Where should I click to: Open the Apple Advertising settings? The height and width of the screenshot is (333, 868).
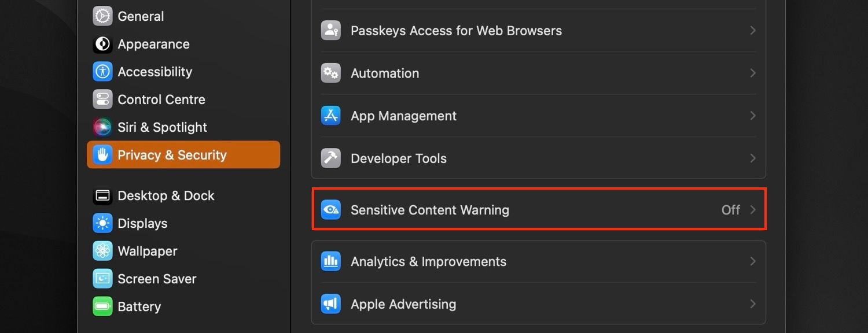403,304
